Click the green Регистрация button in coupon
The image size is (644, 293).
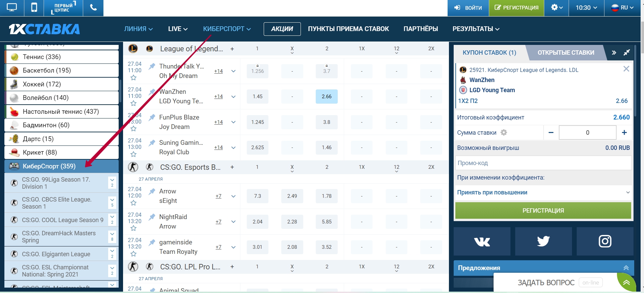[x=543, y=211]
